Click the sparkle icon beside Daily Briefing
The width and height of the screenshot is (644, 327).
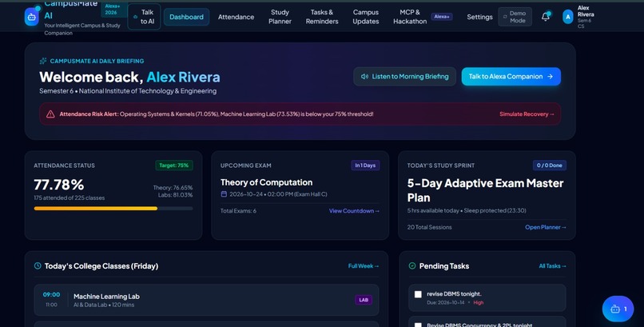[x=42, y=62]
